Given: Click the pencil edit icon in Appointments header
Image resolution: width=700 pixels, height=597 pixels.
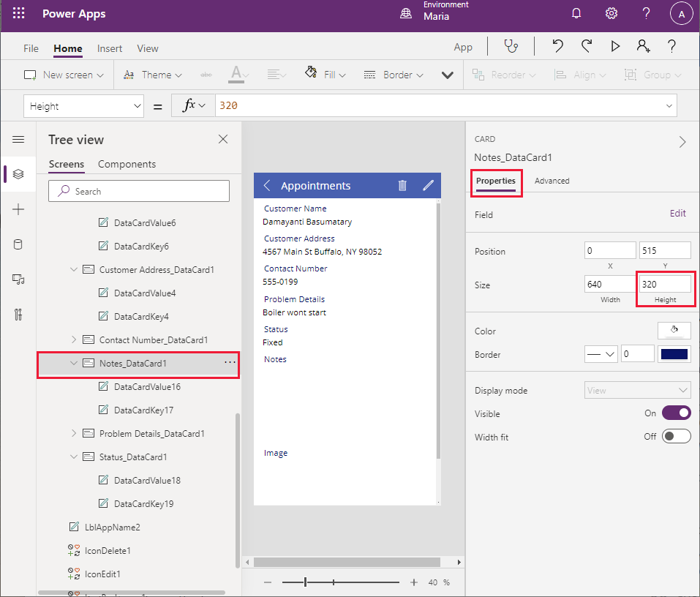Looking at the screenshot, I should [429, 186].
